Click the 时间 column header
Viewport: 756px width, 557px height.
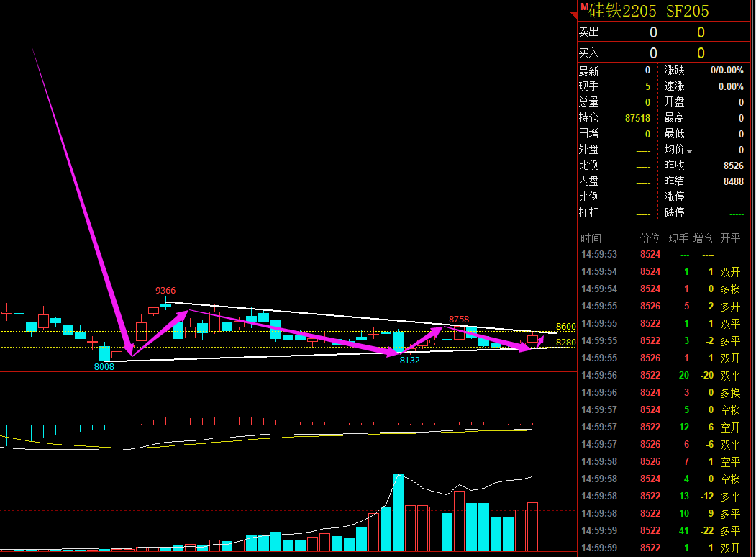(591, 238)
